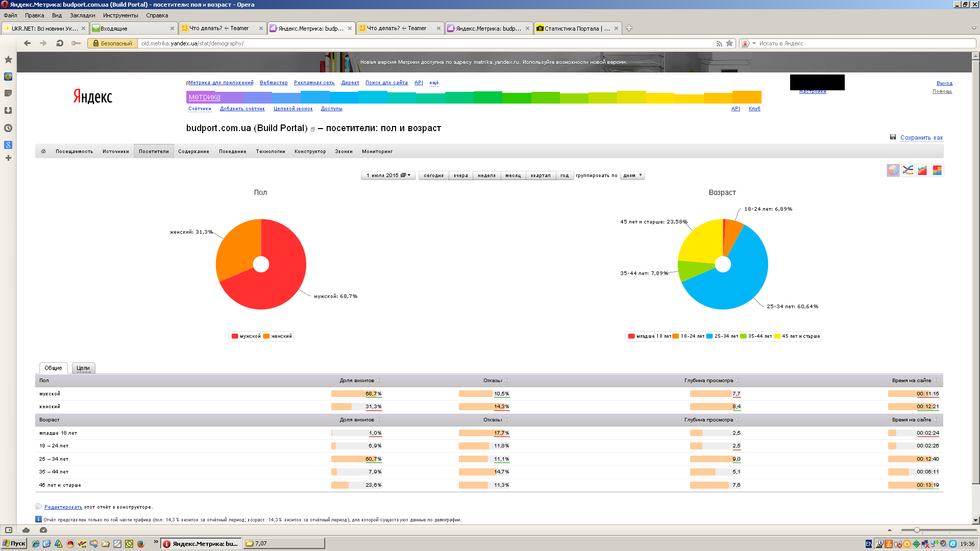
Task: Open the new tab plus button
Action: coord(629,29)
